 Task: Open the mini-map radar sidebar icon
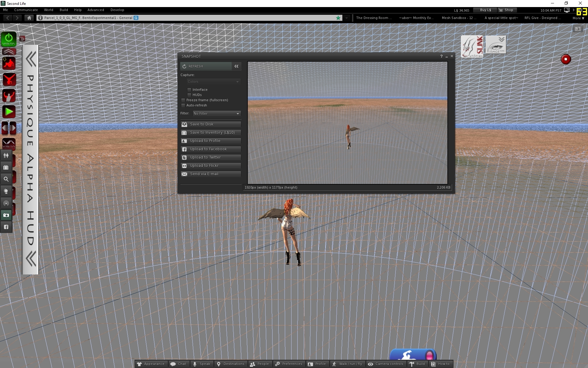(x=6, y=203)
